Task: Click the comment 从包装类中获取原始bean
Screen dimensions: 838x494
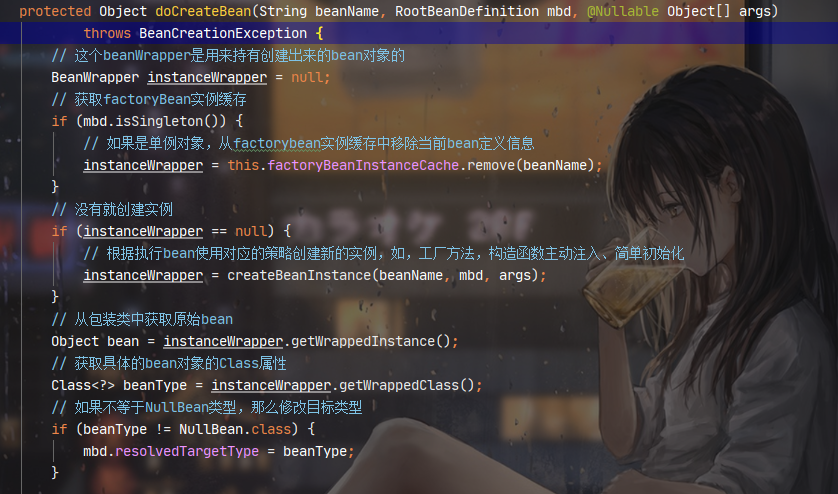Action: [x=142, y=320]
